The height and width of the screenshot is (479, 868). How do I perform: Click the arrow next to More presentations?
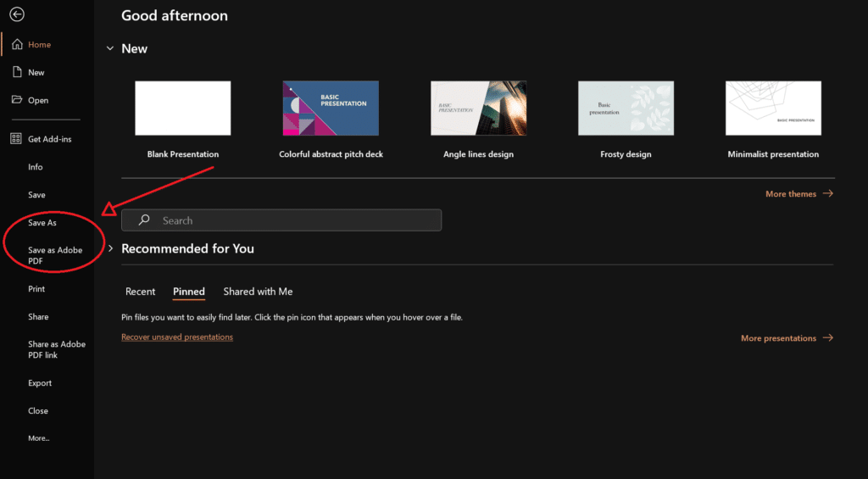827,337
